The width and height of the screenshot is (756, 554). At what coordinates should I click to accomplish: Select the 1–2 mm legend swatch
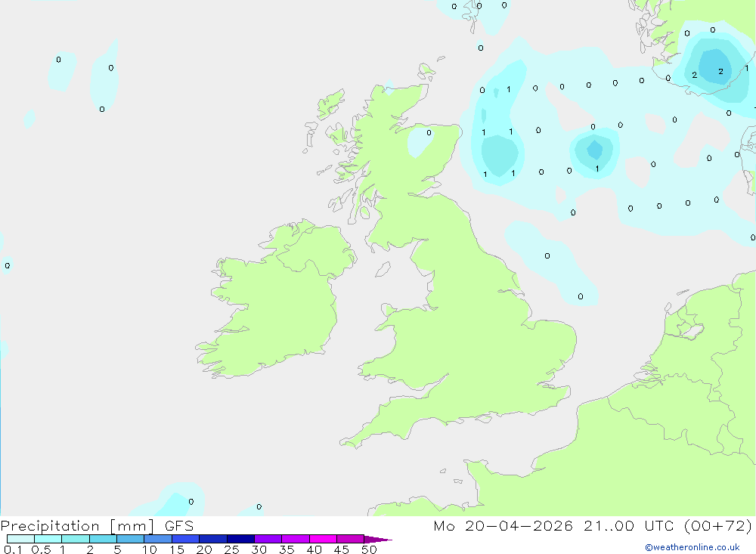point(76,539)
